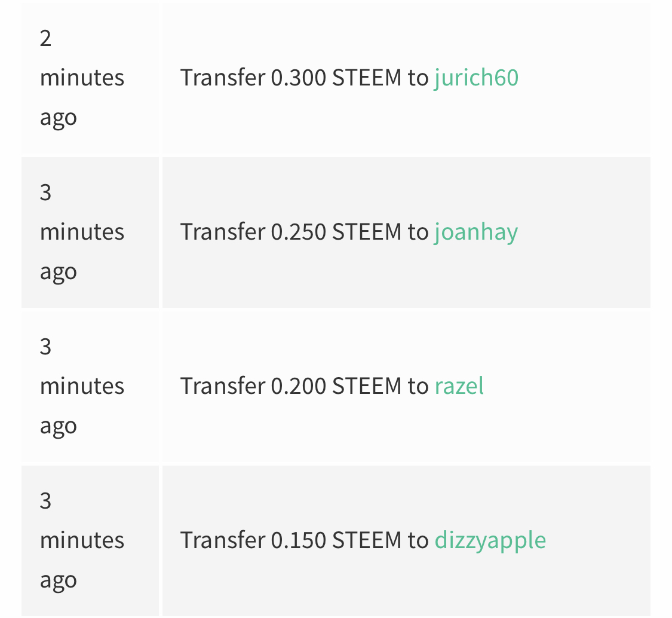This screenshot has height=618, width=672.
Task: Click the word 'Transfer' in the joanhay row
Action: (223, 231)
